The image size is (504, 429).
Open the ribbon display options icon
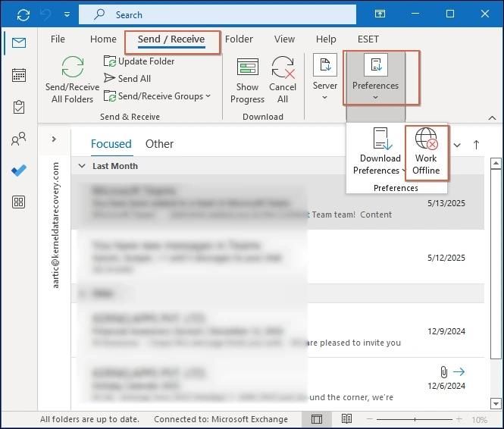coord(380,14)
